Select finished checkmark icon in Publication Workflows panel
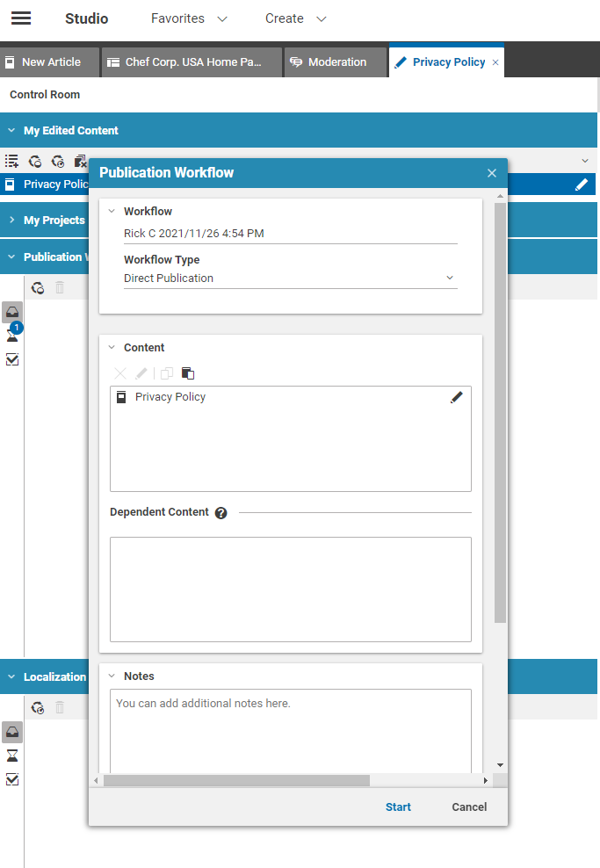This screenshot has width=600, height=868. point(12,360)
